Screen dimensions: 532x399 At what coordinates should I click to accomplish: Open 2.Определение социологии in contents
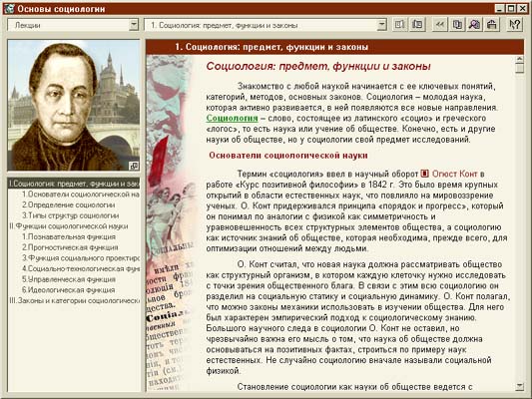click(x=68, y=205)
